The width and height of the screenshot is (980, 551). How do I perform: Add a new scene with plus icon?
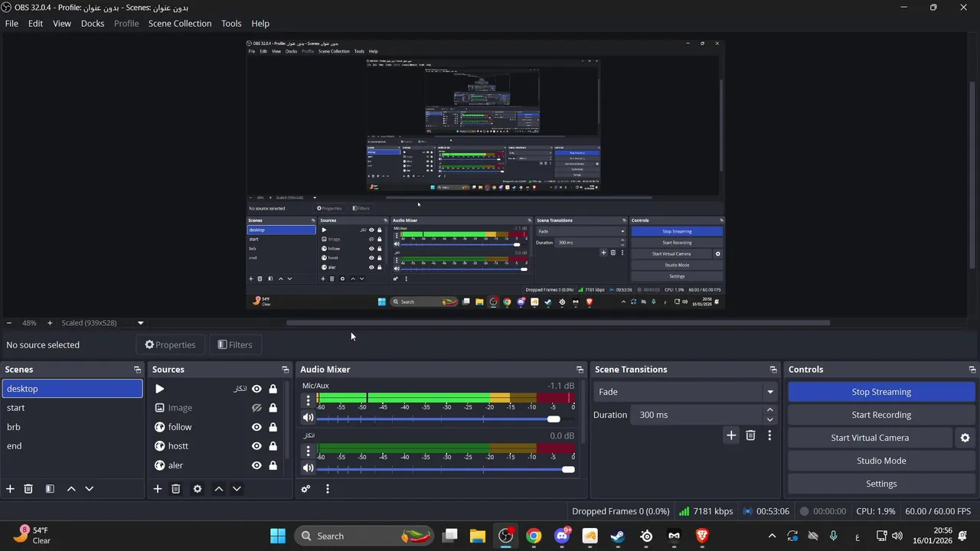point(10,489)
